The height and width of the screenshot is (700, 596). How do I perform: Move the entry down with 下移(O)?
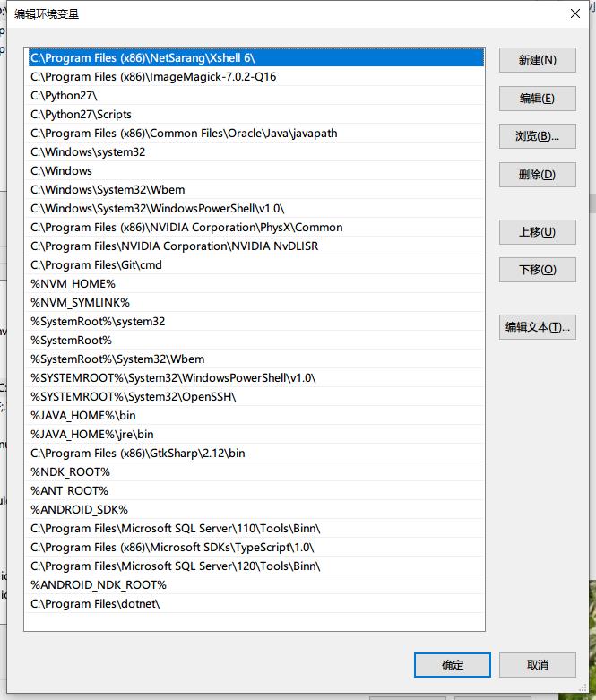click(538, 270)
